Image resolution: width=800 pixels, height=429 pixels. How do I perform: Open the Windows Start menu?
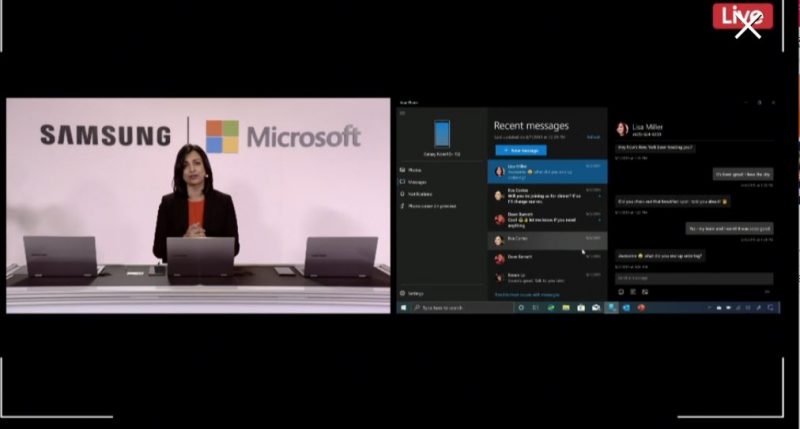pyautogui.click(x=404, y=308)
